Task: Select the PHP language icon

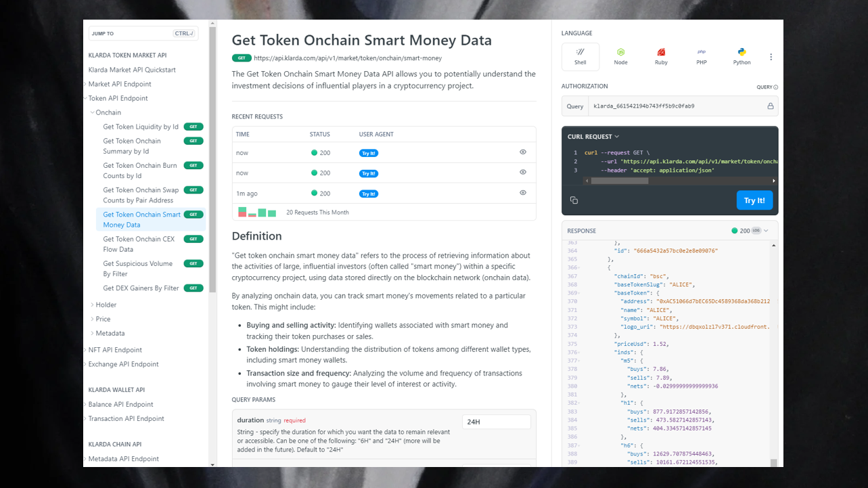Action: (702, 57)
